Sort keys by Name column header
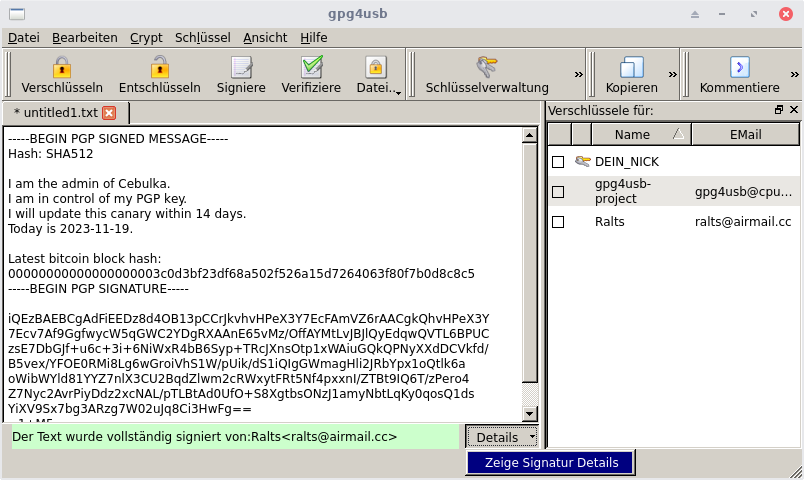The width and height of the screenshot is (804, 480). [641, 134]
